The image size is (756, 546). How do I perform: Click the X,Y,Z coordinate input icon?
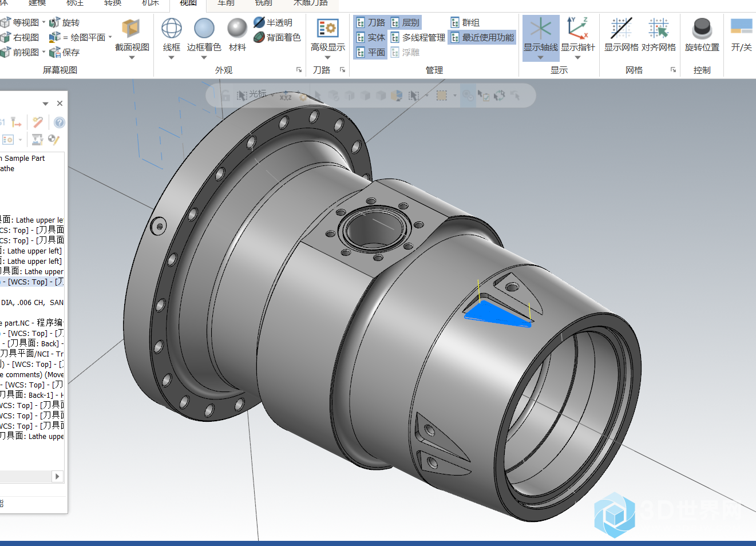pos(286,96)
